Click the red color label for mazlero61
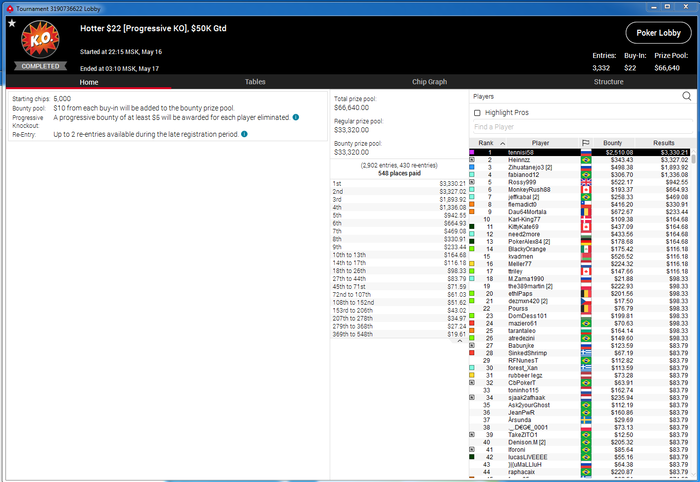 472,323
